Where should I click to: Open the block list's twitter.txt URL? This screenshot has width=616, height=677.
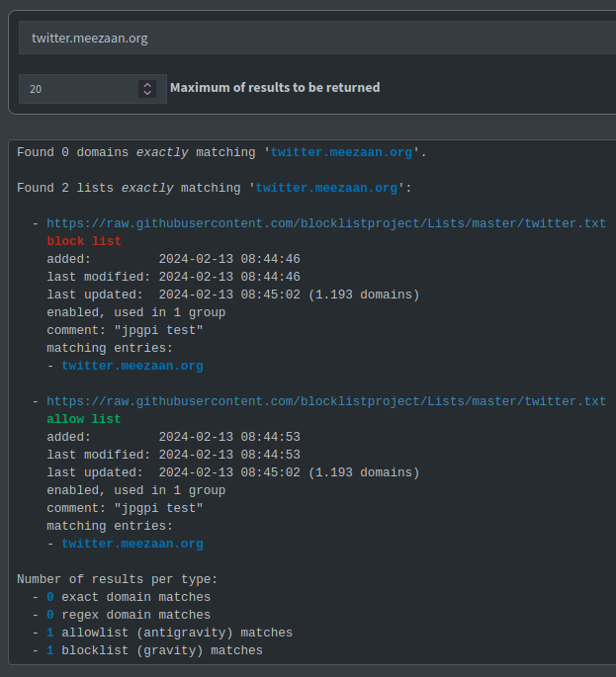(x=325, y=223)
